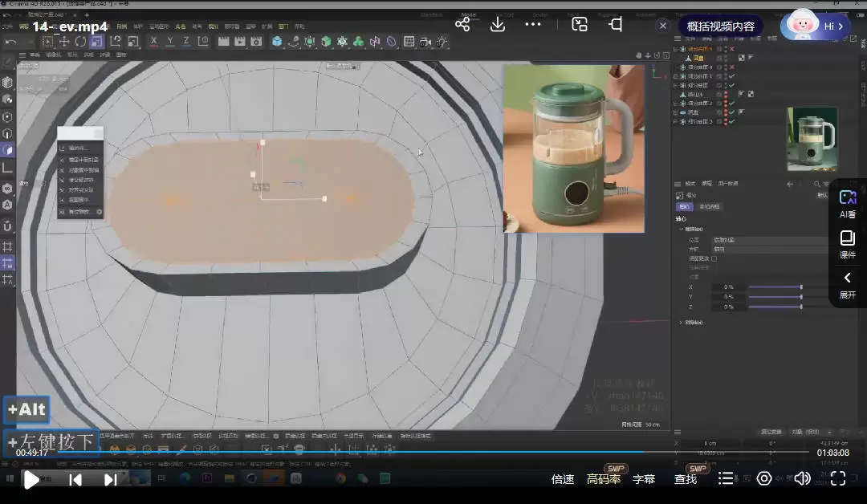Toggle the Z axis lock
This screenshot has width=867, height=504.
[186, 41]
